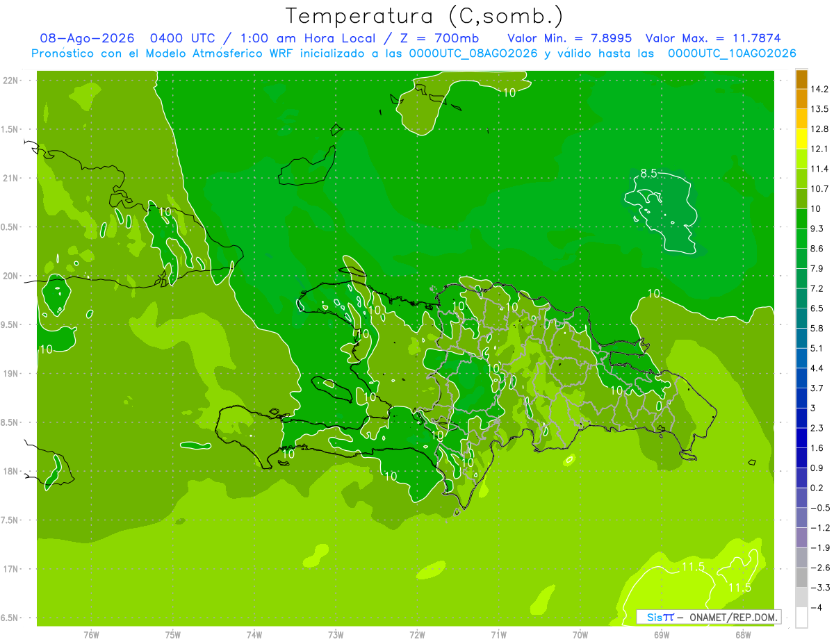This screenshot has height=644, width=834.
Task: Click the '21N' latitude axis label
Action: 10,178
